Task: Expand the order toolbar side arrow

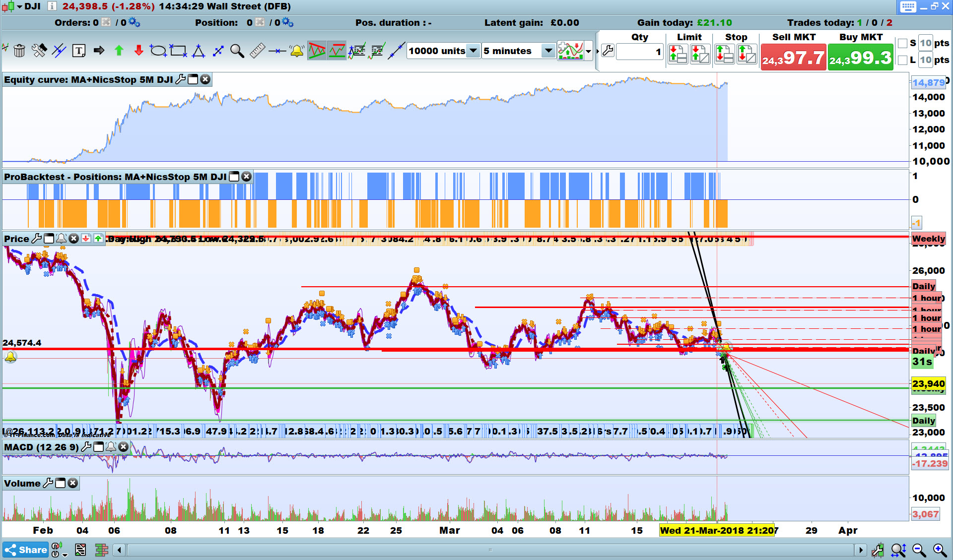Action: click(597, 51)
